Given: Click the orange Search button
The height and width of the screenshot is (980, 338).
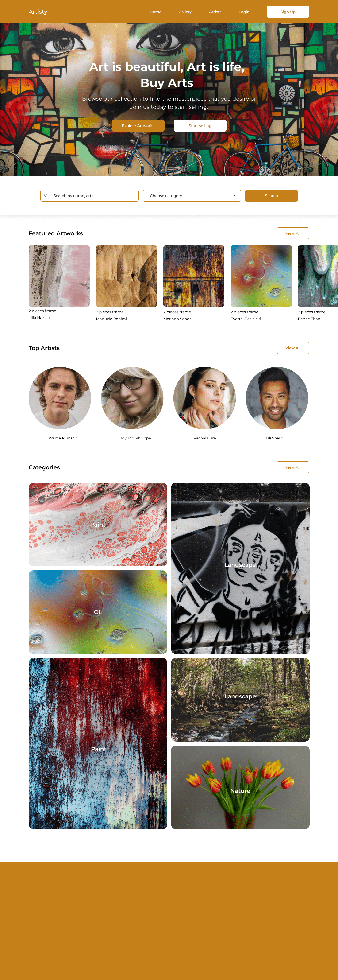Looking at the screenshot, I should point(271,195).
